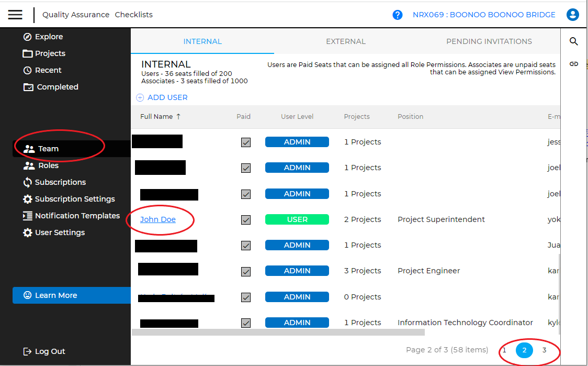This screenshot has height=366, width=588.
Task: Toggle Paid checkbox for Information Technology Coordinator
Action: click(246, 323)
